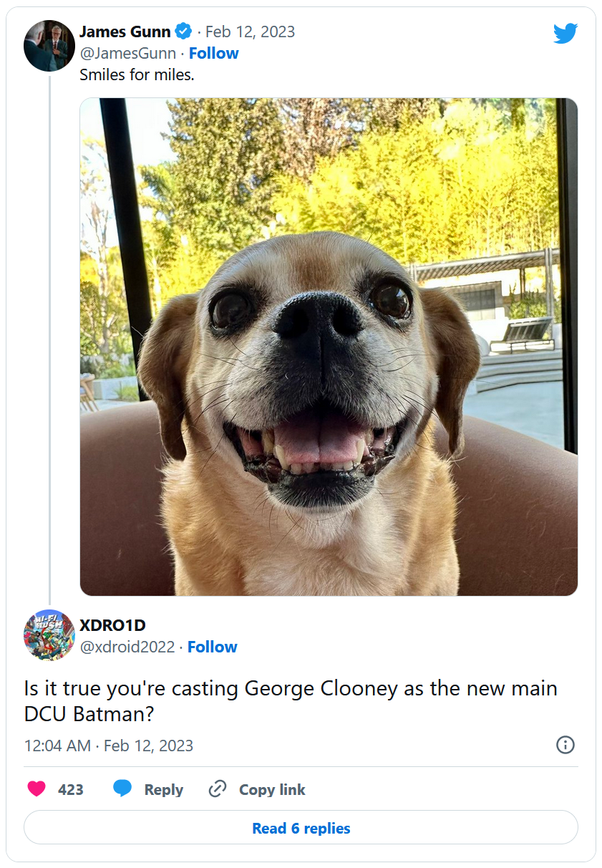Open the tweet info icon
The image size is (602, 868).
pyautogui.click(x=565, y=745)
